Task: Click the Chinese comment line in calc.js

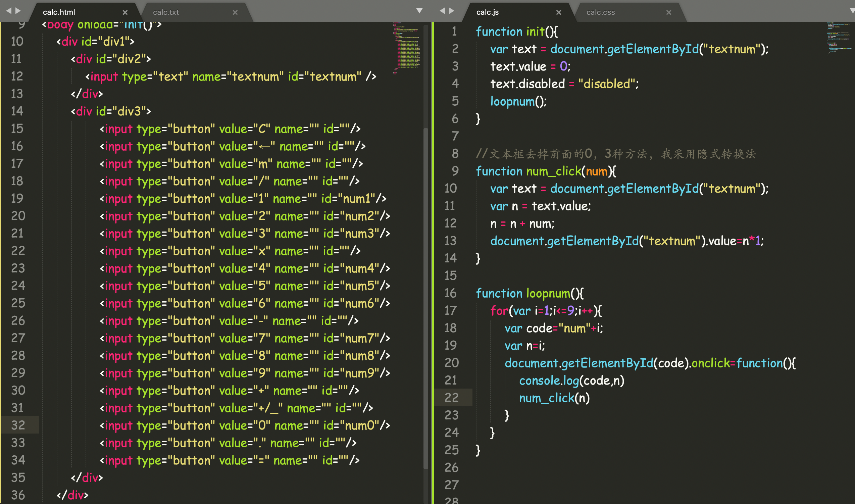Action: [616, 154]
